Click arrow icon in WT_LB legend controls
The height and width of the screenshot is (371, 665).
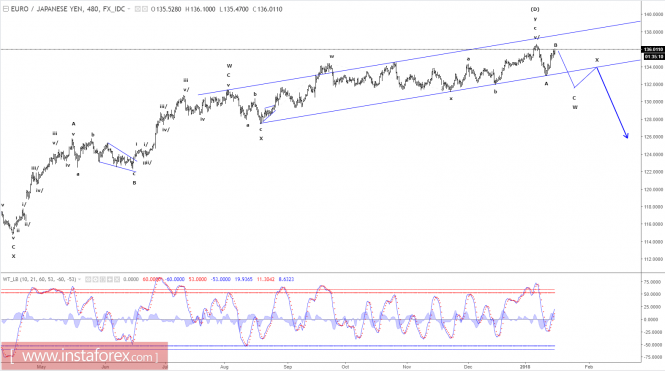110,279
